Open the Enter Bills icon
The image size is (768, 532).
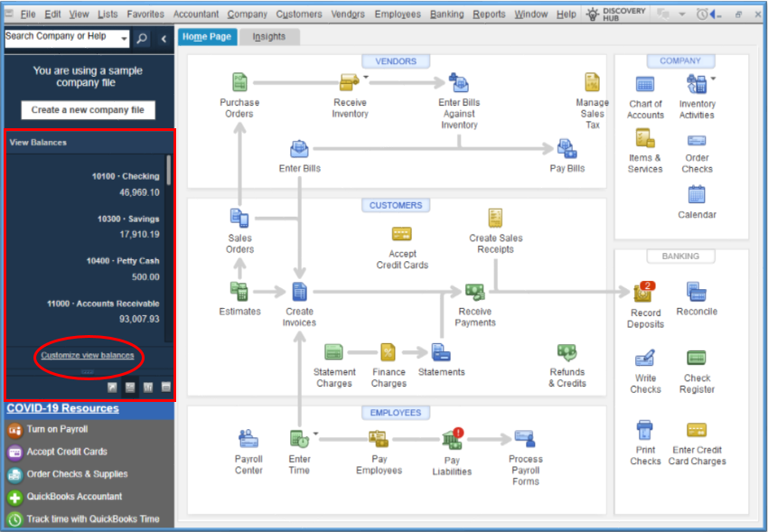[299, 149]
